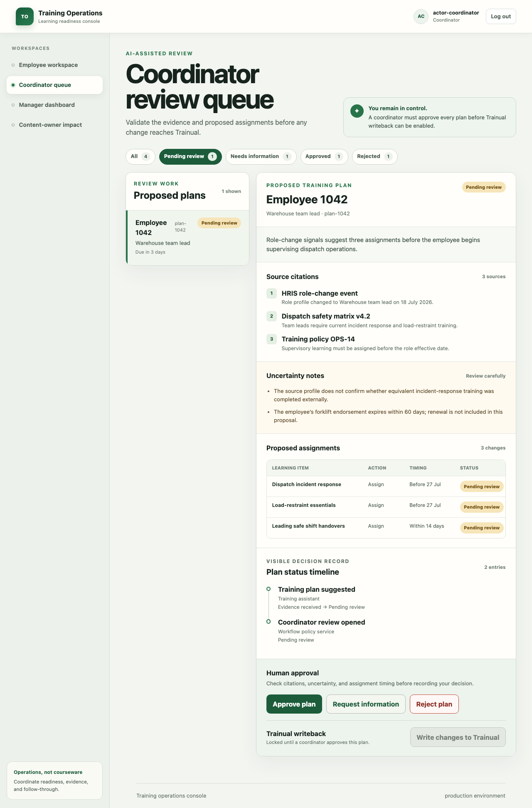
Task: Select Coordinator queue in sidebar
Action: (54, 85)
